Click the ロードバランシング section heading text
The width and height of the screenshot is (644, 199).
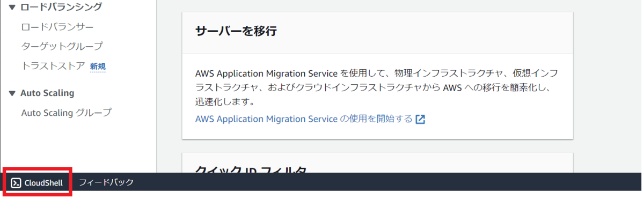point(61,8)
